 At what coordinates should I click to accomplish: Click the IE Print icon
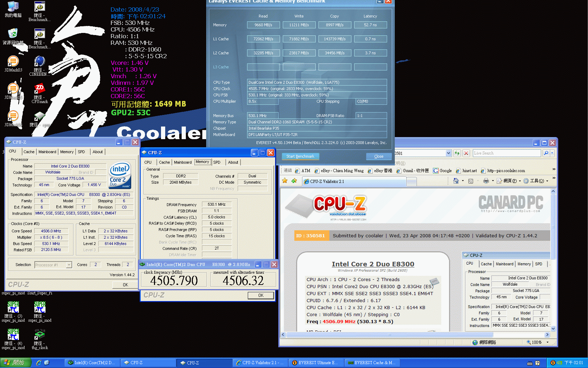tap(486, 181)
